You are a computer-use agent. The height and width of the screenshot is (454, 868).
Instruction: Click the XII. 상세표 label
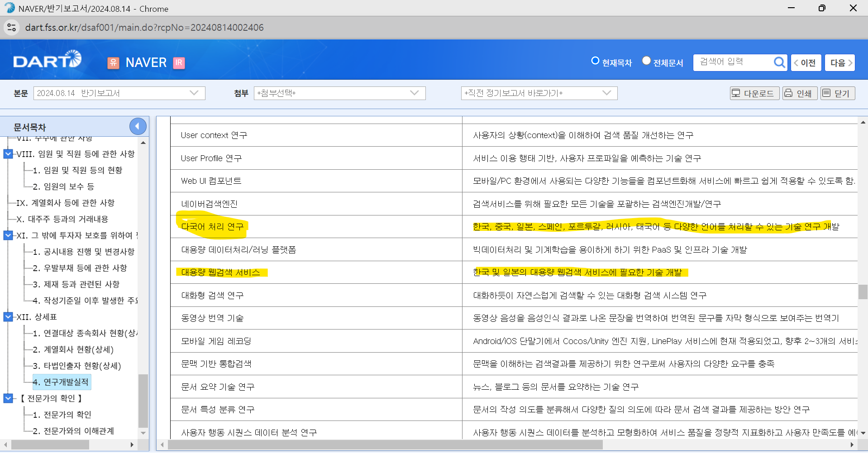37,317
